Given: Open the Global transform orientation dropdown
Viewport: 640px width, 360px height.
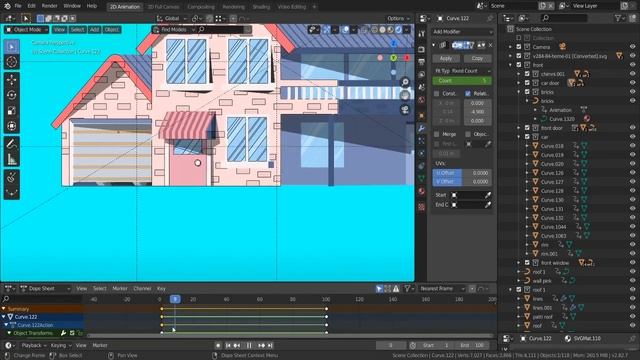Looking at the screenshot, I should 171,18.
